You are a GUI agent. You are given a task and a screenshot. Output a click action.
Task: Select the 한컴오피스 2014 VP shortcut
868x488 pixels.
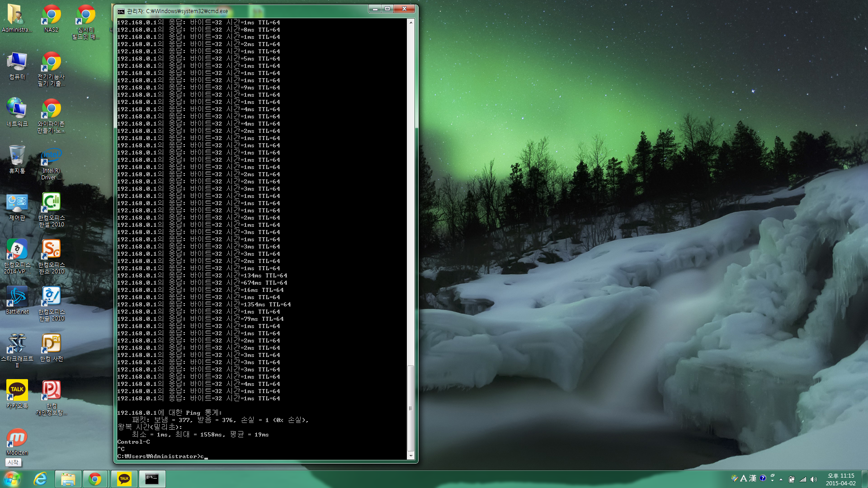tap(17, 257)
